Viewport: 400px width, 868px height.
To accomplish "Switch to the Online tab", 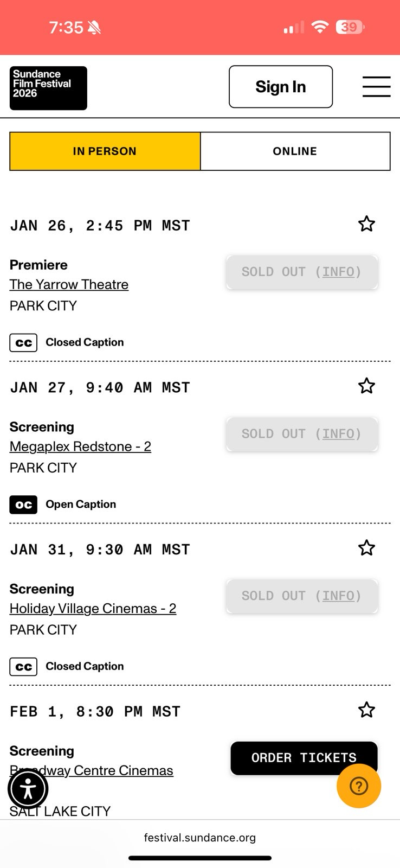I will tap(295, 151).
